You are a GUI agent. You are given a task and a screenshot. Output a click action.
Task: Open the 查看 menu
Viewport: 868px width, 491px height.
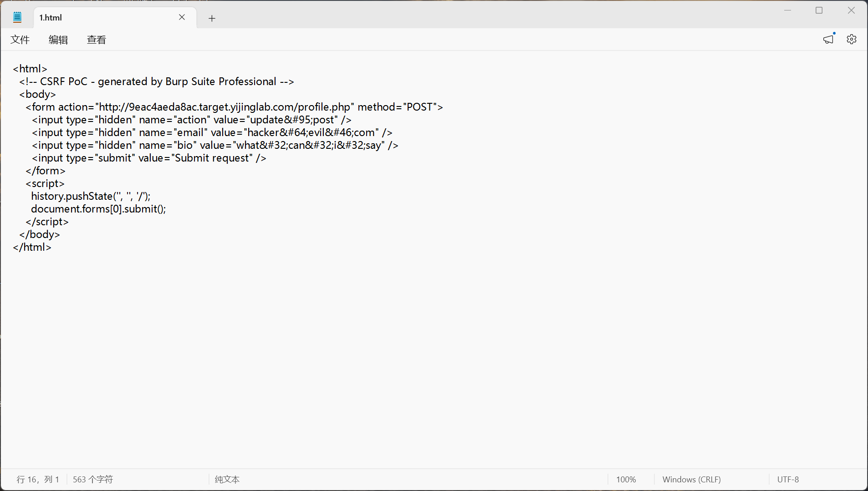97,40
